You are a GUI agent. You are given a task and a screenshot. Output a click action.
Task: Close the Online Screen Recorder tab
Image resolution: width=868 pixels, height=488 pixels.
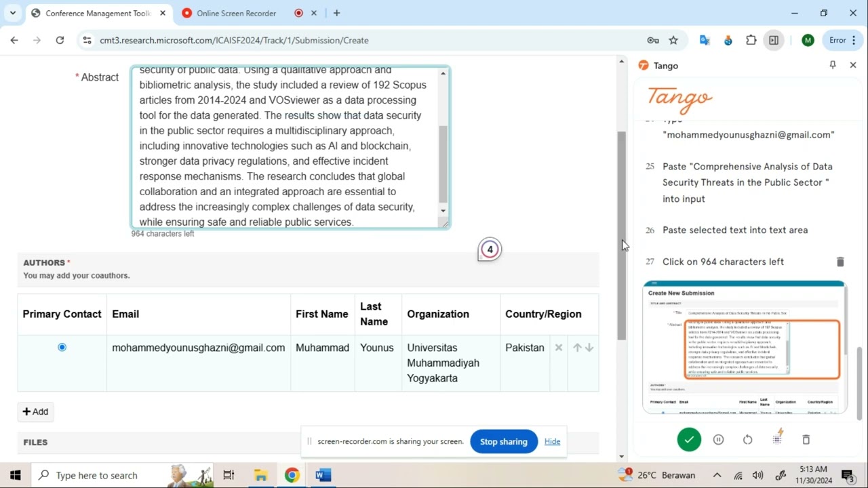[x=314, y=13]
